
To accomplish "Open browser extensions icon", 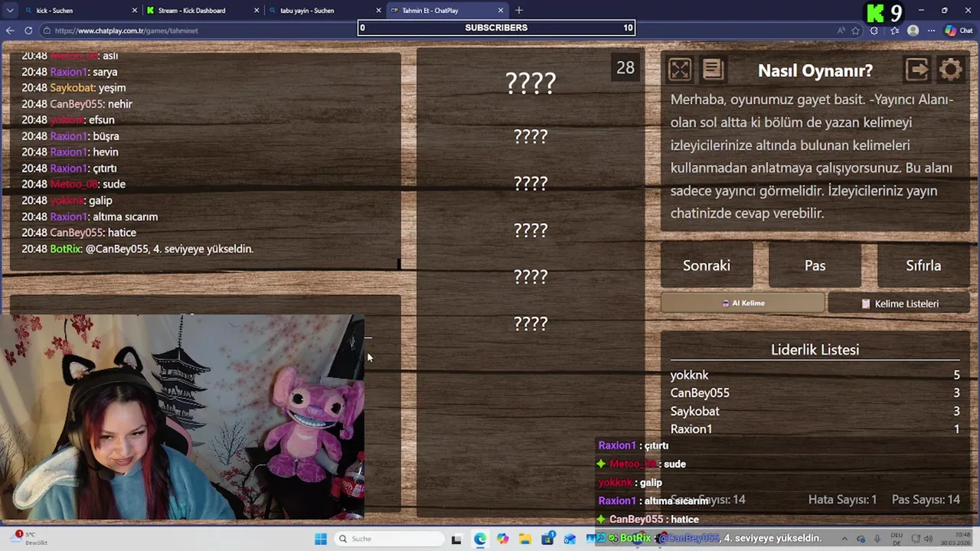I will pyautogui.click(x=874, y=31).
